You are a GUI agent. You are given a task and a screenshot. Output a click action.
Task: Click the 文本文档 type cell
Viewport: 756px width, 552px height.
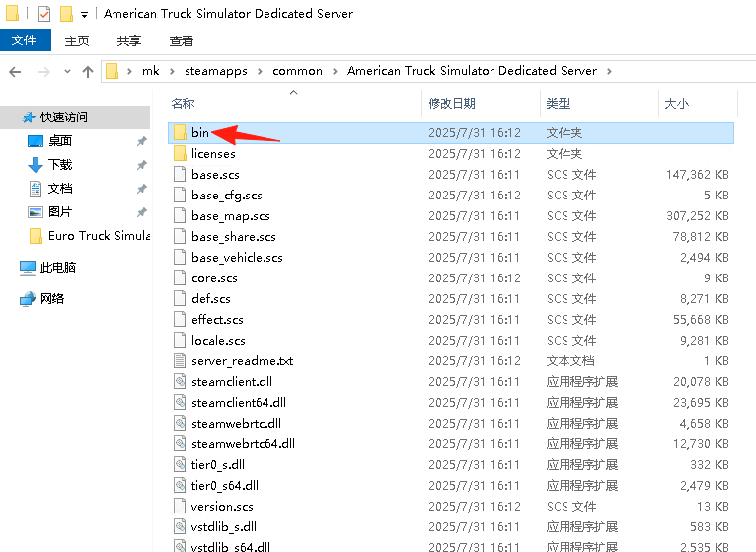570,361
